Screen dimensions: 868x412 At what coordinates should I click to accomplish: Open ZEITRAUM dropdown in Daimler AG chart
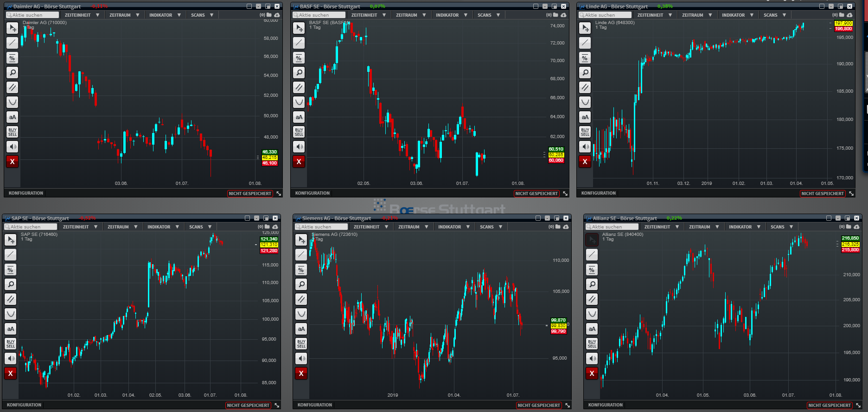(124, 15)
